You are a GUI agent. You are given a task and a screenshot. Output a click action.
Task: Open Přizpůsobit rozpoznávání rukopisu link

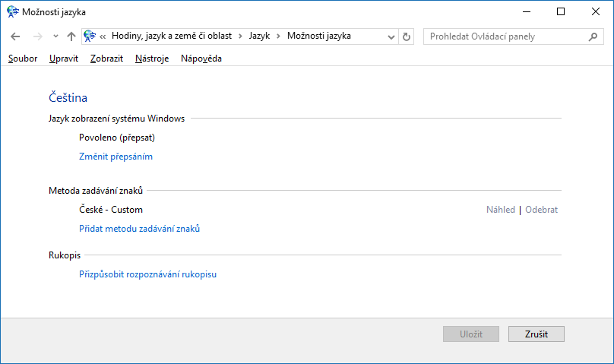(147, 274)
